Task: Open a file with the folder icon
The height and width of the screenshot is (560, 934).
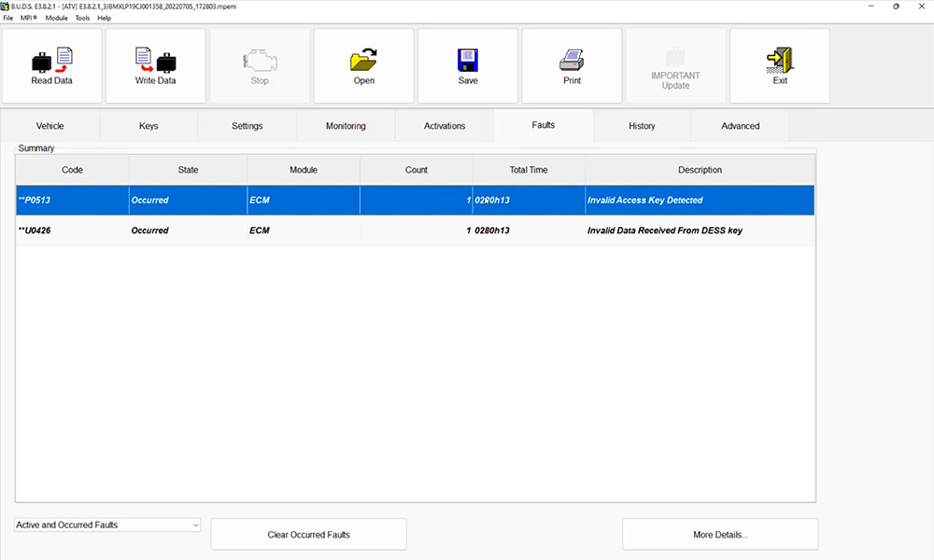Action: click(x=363, y=62)
